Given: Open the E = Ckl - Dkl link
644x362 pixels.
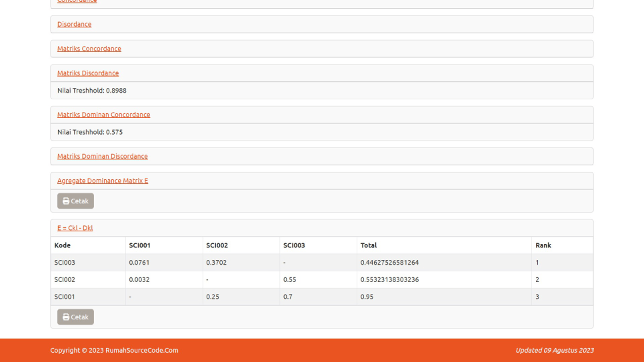Looking at the screenshot, I should [75, 228].
